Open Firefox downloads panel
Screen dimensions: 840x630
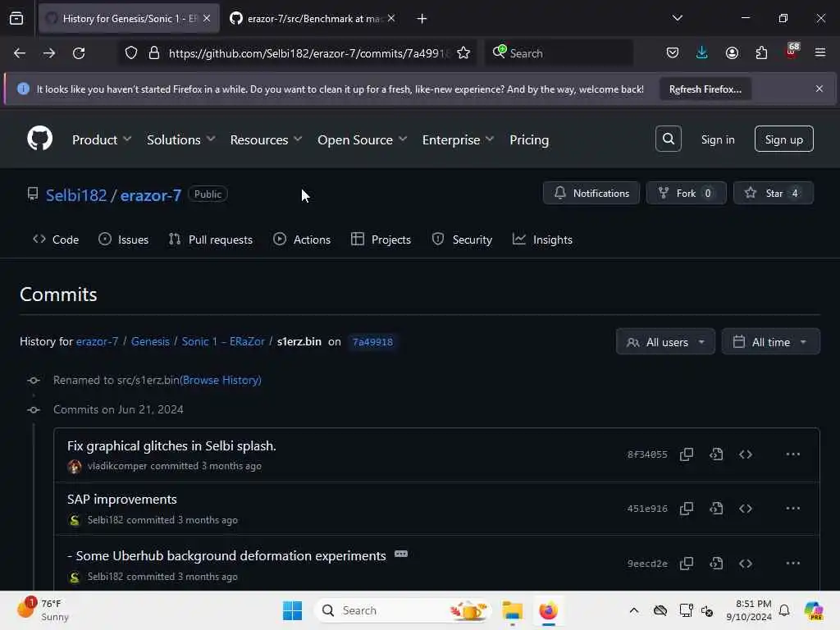[702, 53]
